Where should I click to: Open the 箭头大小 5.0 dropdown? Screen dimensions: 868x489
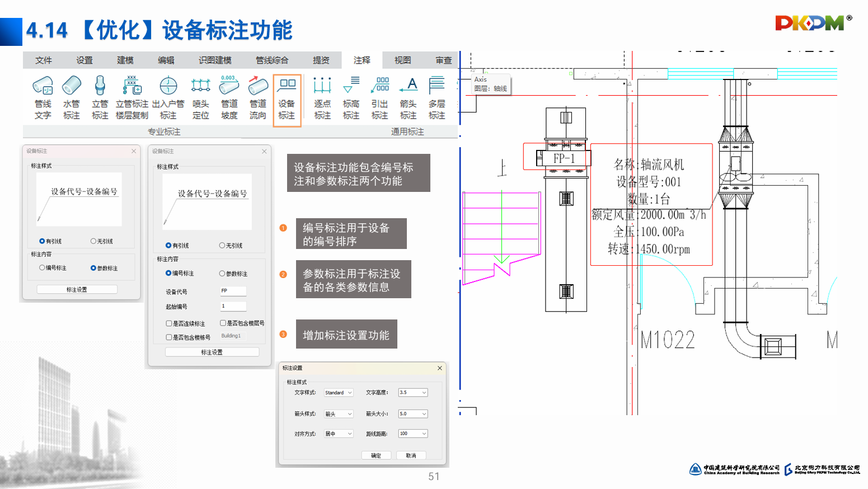[x=413, y=414]
